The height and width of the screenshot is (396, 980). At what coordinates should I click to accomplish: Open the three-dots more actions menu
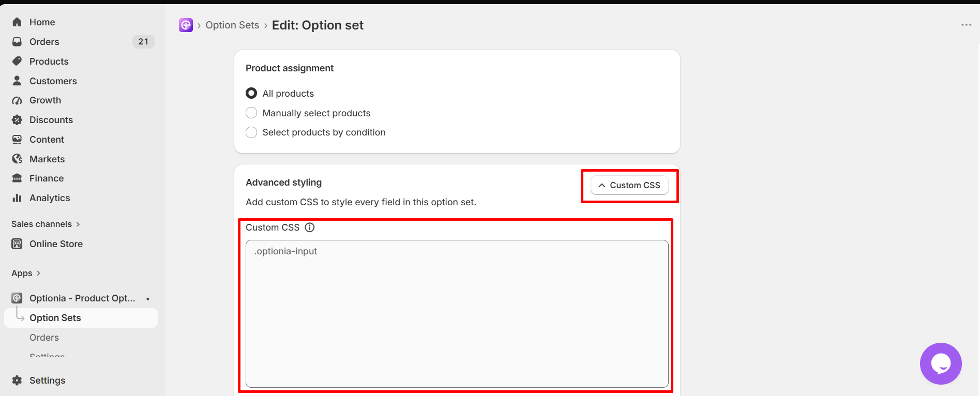pos(966,25)
